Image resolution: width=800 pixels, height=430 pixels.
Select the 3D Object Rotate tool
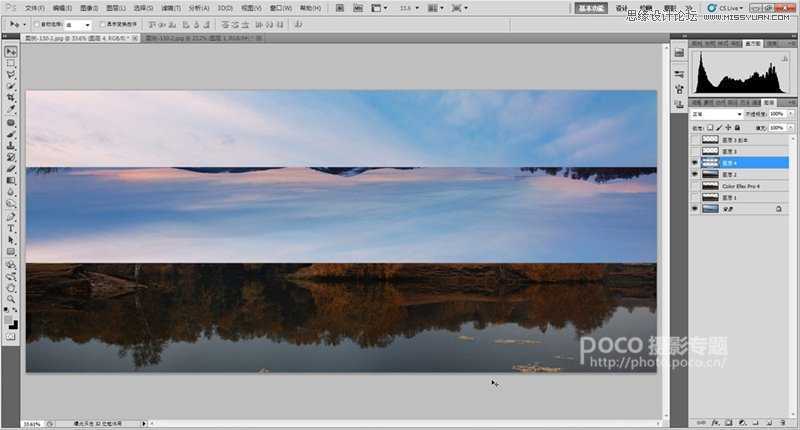pyautogui.click(x=11, y=265)
